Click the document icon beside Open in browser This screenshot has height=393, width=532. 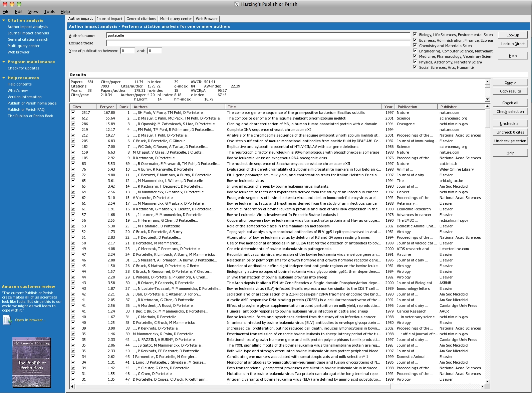pyautogui.click(x=7, y=320)
